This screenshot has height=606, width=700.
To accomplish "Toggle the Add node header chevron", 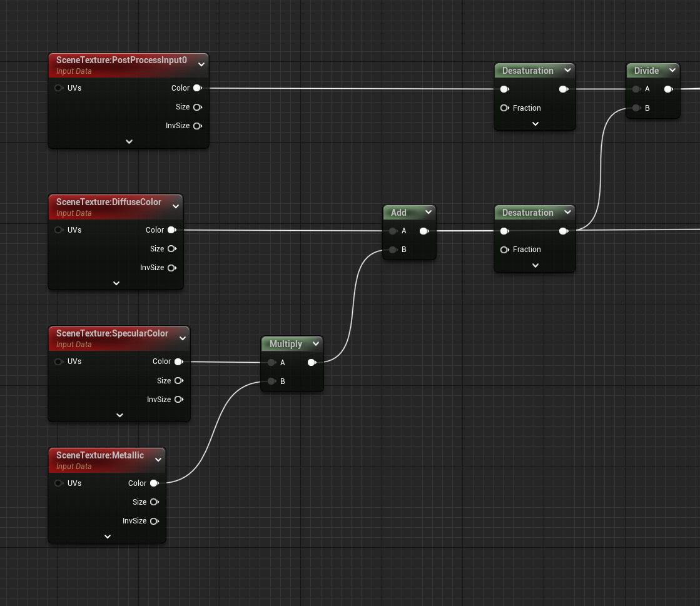I will 428,212.
